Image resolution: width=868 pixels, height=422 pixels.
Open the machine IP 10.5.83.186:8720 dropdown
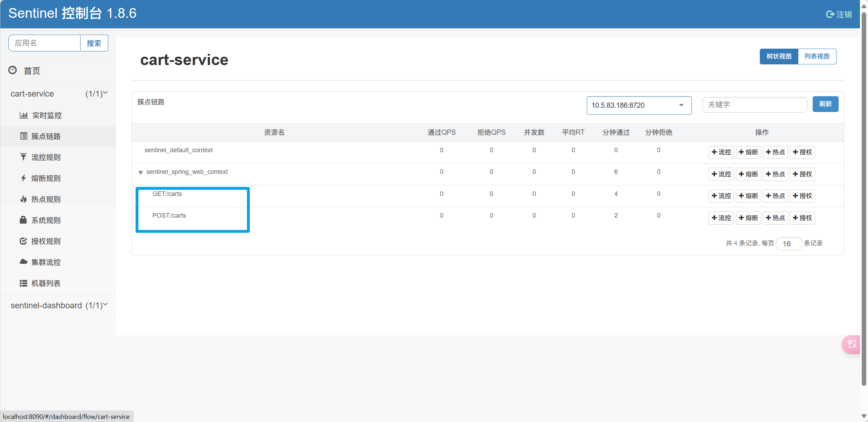(639, 105)
